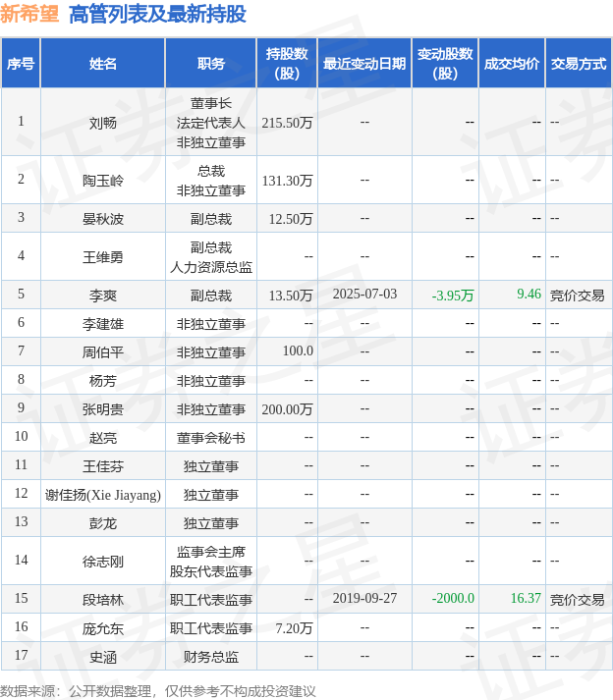Click the name 杨芳
Image resolution: width=613 pixels, height=700 pixels.
point(103,381)
